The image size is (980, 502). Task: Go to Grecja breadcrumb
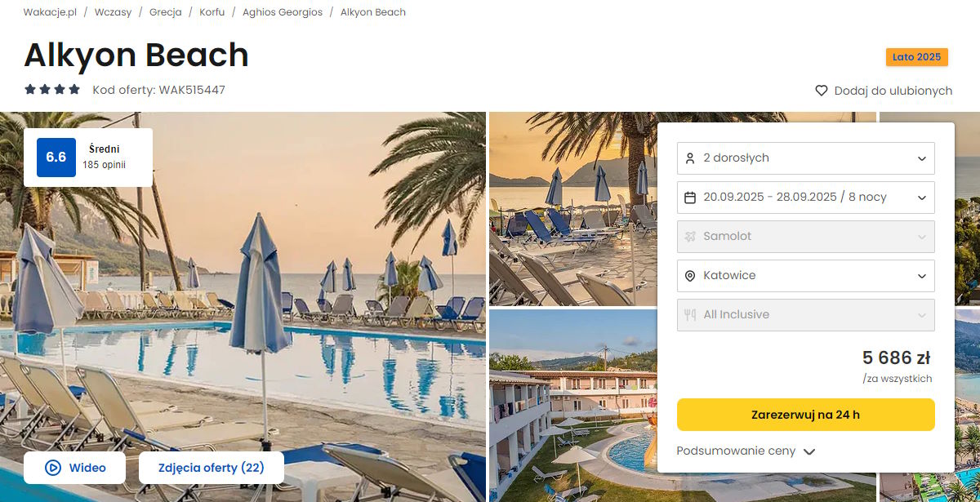(x=166, y=12)
